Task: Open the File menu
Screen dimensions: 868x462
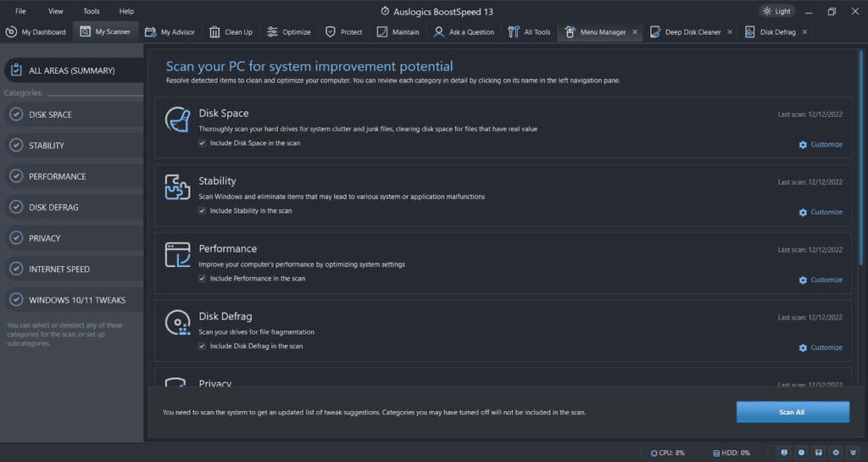Action: click(20, 11)
